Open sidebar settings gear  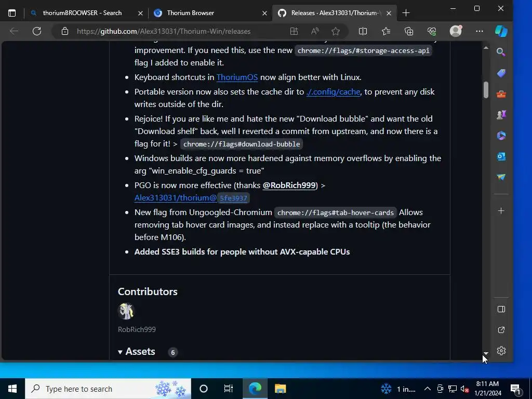pos(501,351)
